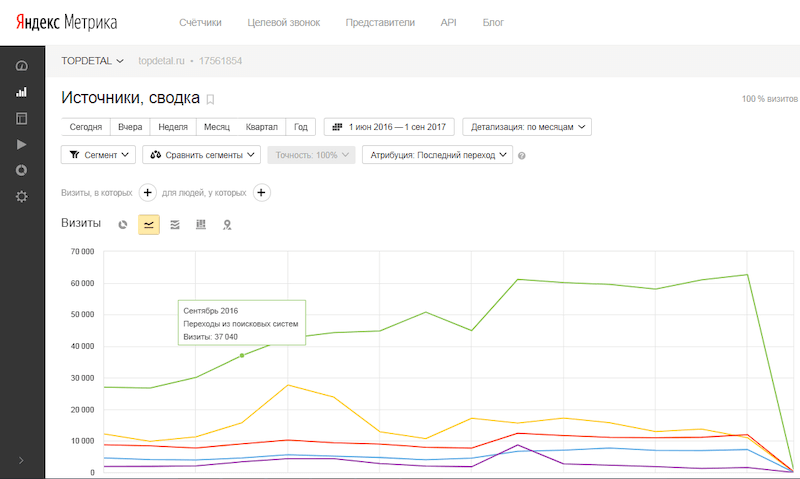Add condition for Визиты, в которых
The width and height of the screenshot is (800, 479).
pyautogui.click(x=147, y=192)
